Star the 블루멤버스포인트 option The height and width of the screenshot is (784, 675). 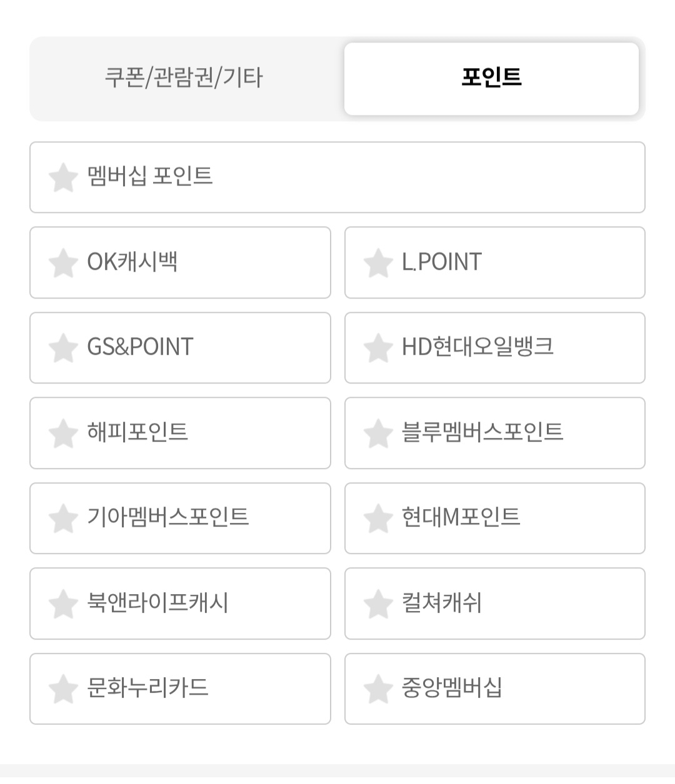point(378,433)
